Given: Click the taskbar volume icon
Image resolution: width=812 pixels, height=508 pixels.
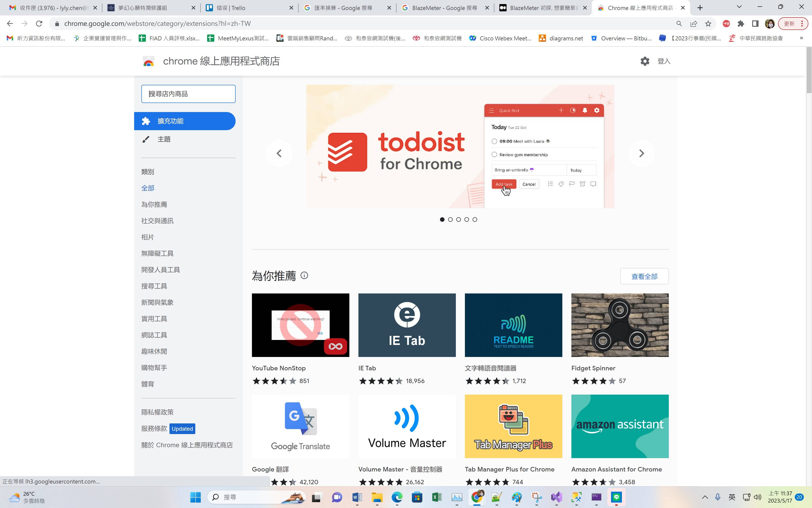Looking at the screenshot, I should (758, 497).
